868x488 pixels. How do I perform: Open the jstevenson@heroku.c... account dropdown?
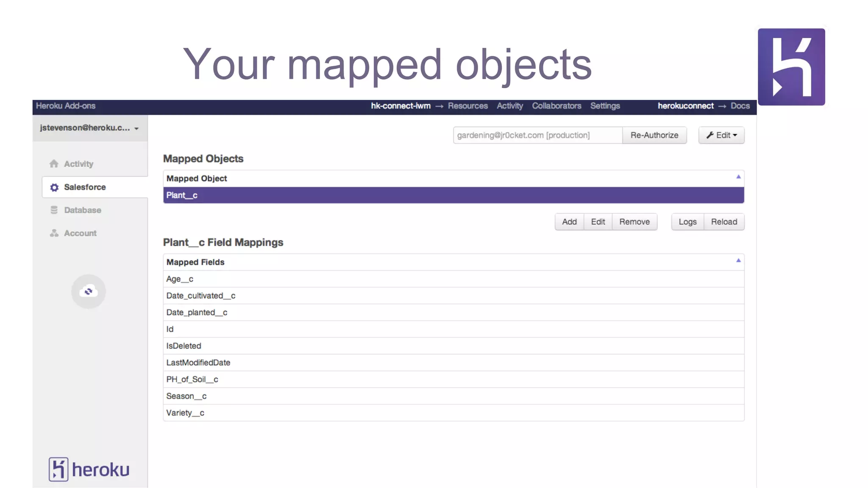coord(90,128)
